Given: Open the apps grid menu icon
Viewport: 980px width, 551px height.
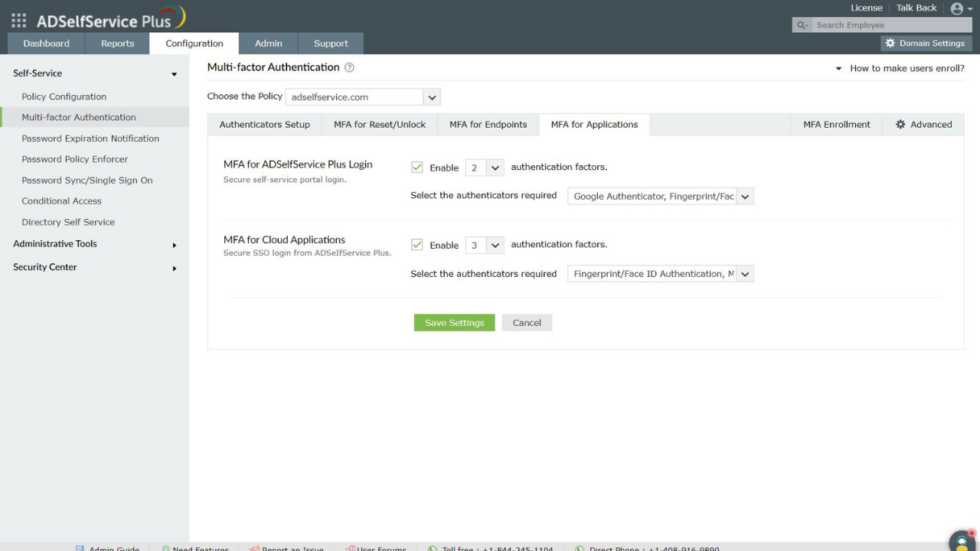Looking at the screenshot, I should pos(19,21).
